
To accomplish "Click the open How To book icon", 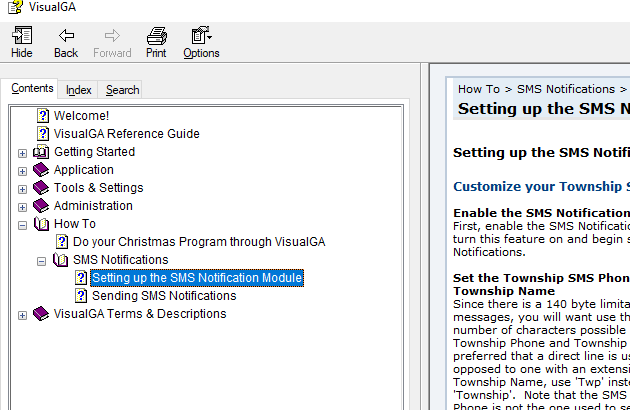I will click(41, 224).
